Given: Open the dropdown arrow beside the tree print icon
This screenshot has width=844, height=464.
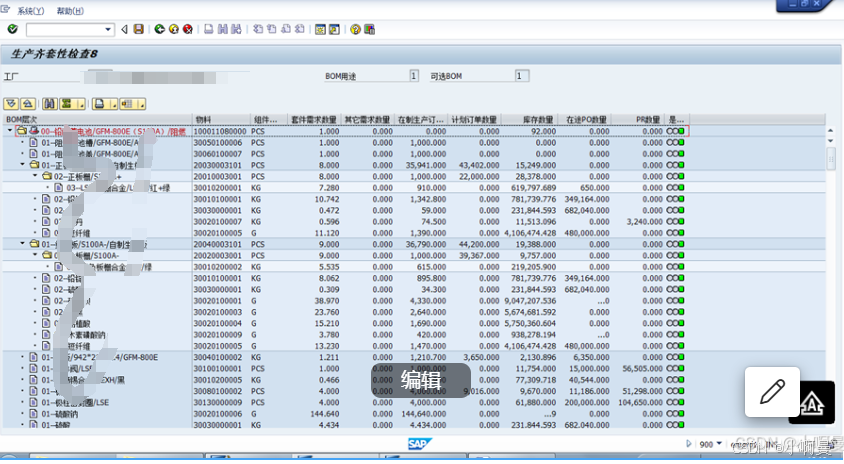Looking at the screenshot, I should (x=112, y=104).
